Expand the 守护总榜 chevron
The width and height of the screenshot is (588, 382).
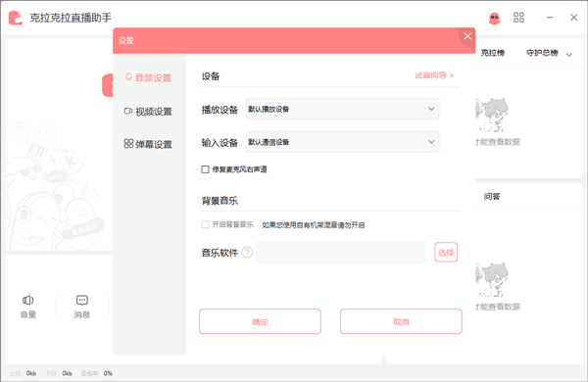click(x=568, y=55)
